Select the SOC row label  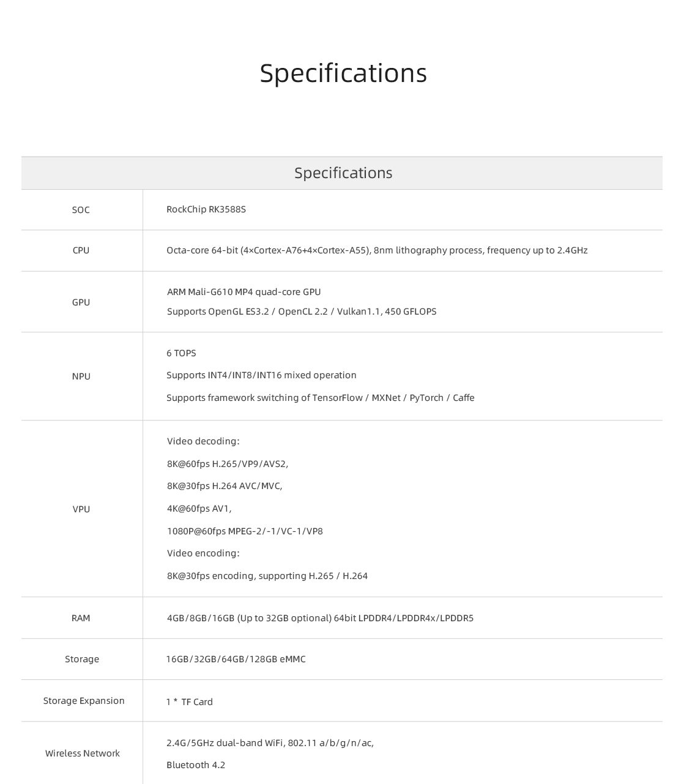81,210
